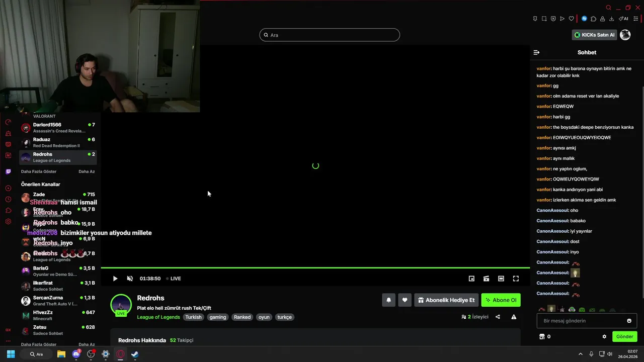Click the green video progress bar
This screenshot has height=362, width=644.
point(315,267)
